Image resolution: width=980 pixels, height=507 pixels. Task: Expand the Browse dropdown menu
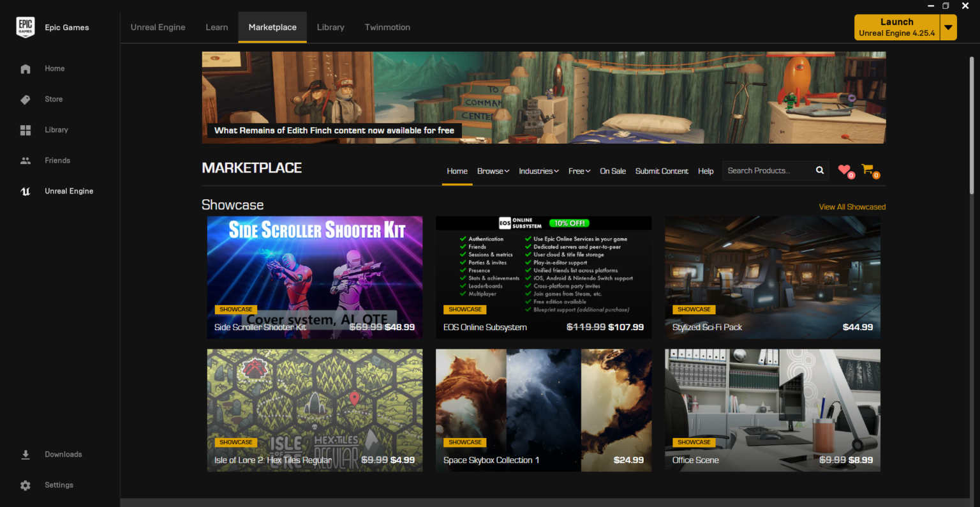(x=493, y=171)
